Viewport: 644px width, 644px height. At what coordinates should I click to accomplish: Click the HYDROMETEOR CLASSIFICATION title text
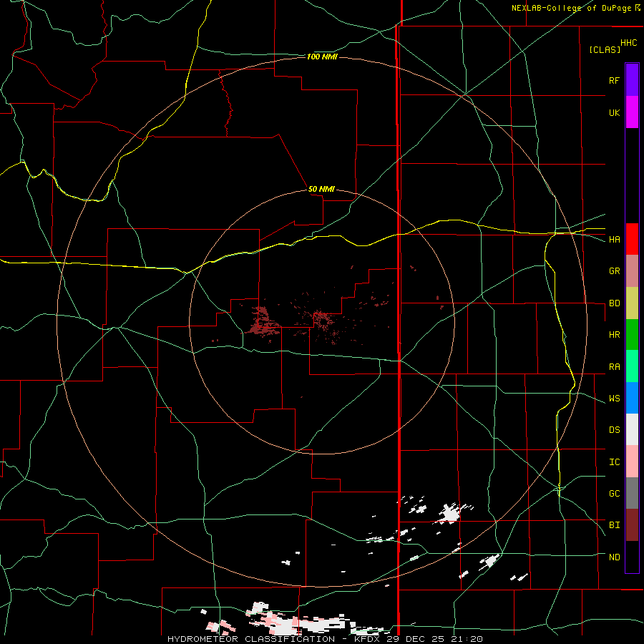coord(251,639)
